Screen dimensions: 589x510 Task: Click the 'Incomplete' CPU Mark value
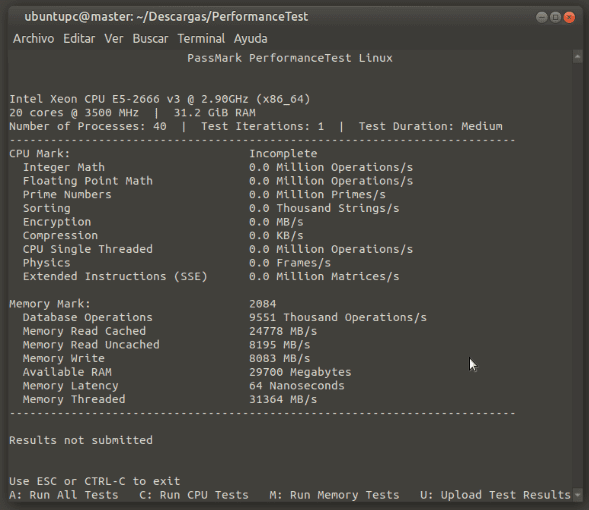coord(283,154)
